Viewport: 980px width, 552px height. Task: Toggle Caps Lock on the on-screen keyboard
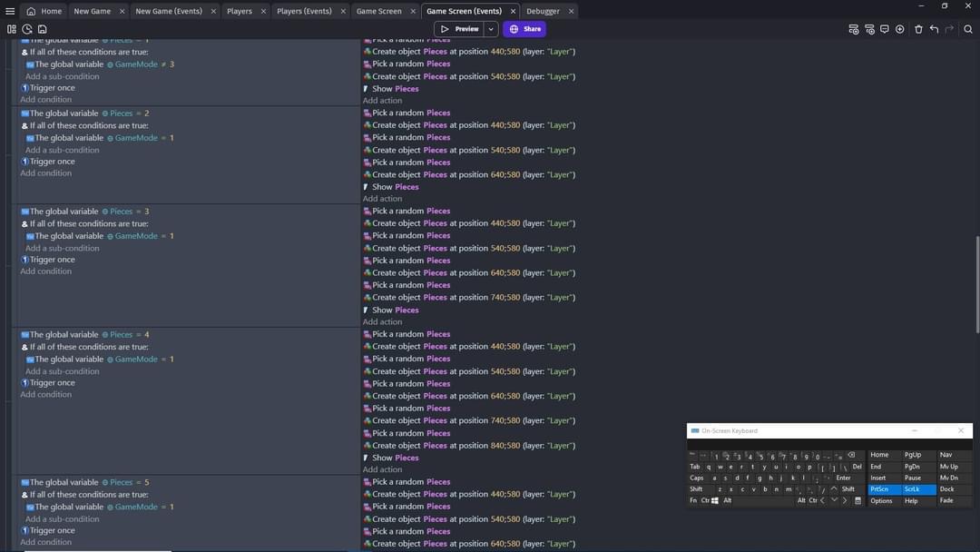point(697,478)
